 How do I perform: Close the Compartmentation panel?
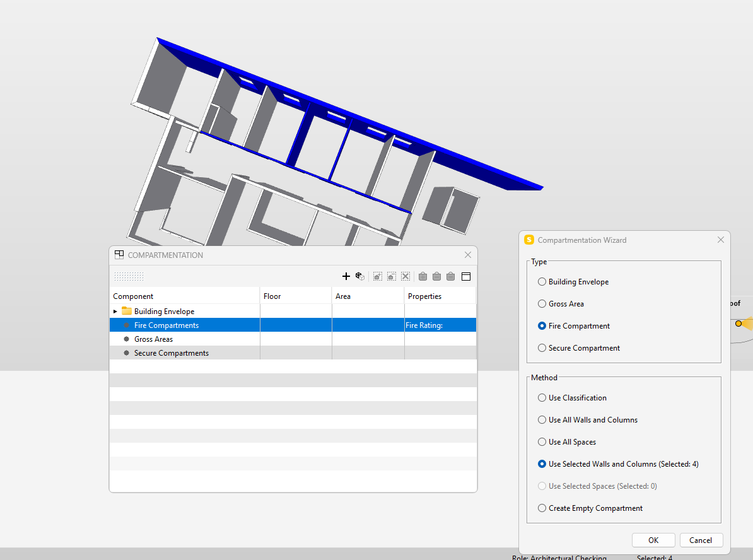point(468,255)
